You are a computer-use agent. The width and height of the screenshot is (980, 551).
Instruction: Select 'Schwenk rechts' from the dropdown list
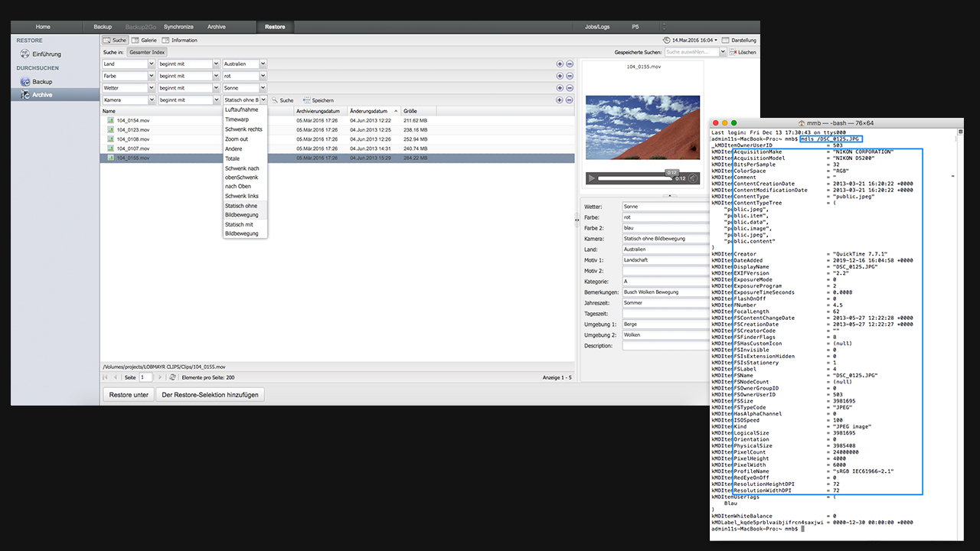243,129
